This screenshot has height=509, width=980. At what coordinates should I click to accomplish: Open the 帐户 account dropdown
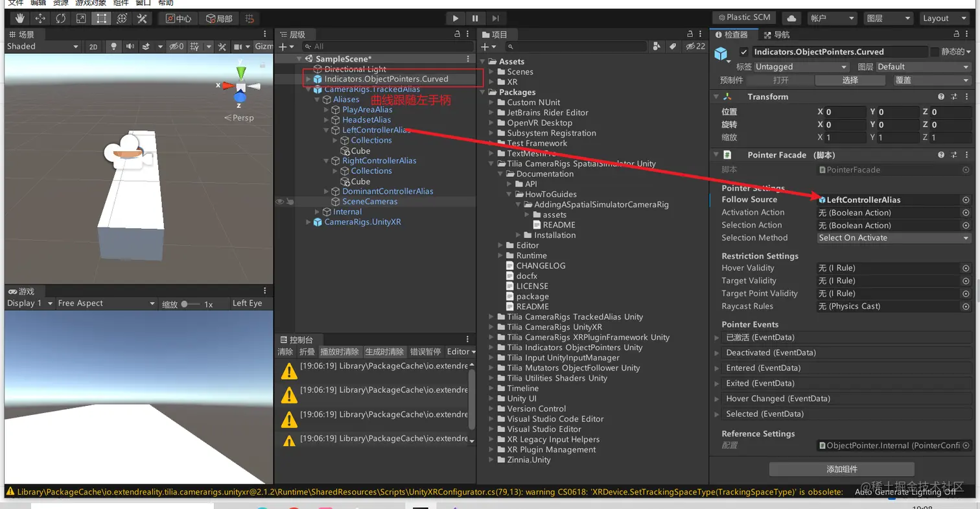832,18
